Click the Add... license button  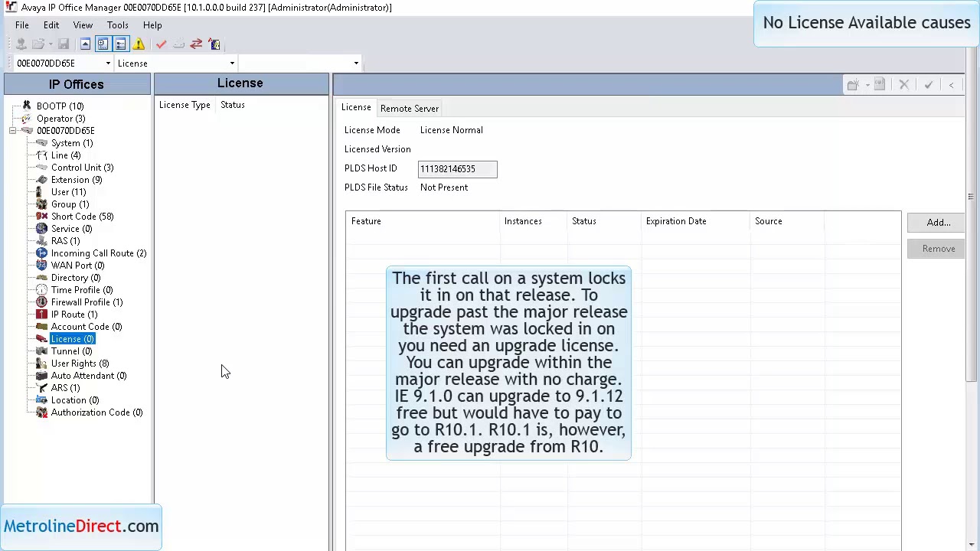pyautogui.click(x=938, y=223)
